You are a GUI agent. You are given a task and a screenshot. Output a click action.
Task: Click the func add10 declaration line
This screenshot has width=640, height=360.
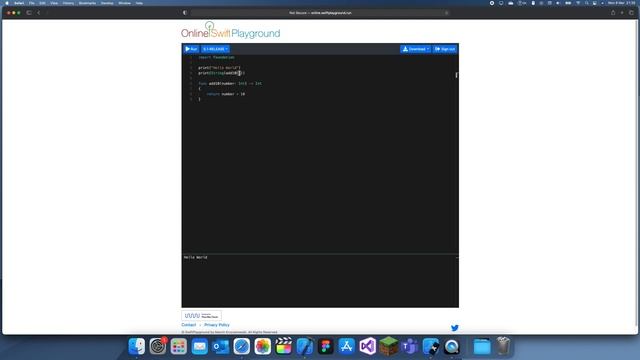coord(230,84)
